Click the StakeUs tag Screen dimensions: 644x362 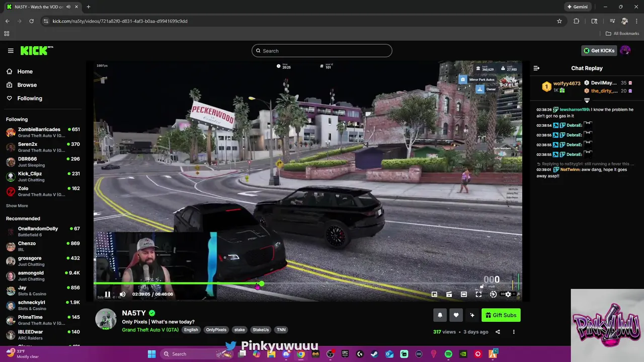click(261, 330)
